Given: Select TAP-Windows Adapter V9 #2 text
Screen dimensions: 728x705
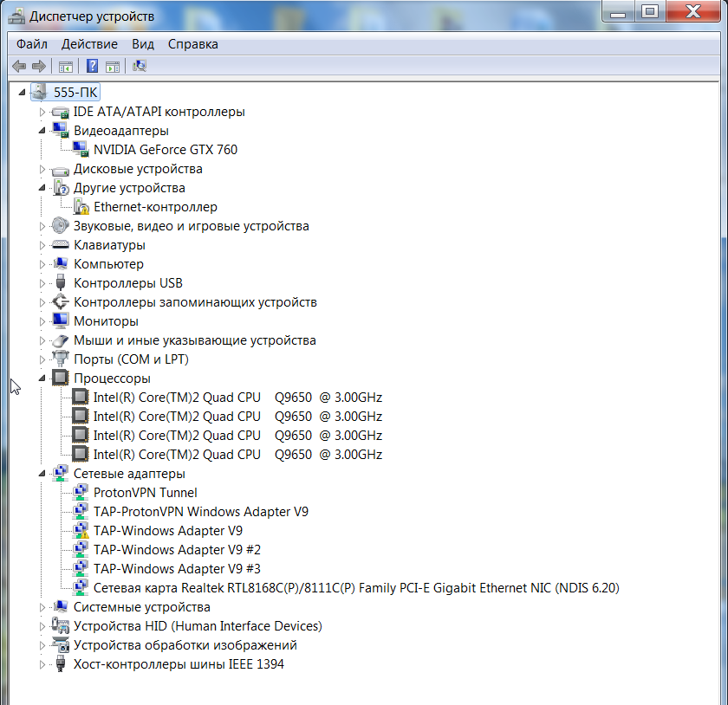Looking at the screenshot, I should point(177,549).
